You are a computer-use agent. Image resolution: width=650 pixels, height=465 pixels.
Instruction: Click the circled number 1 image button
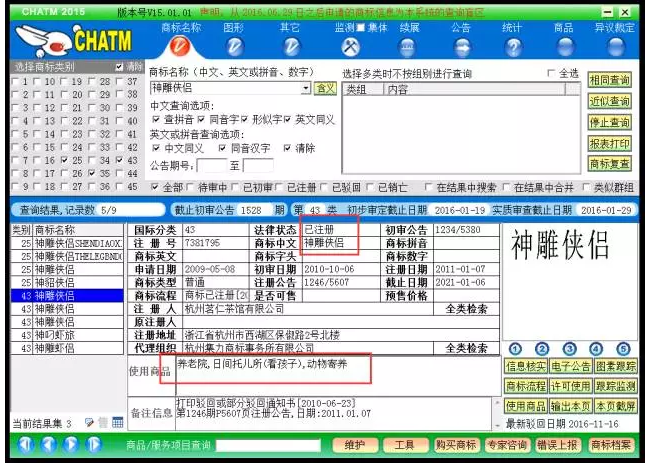tap(515, 349)
